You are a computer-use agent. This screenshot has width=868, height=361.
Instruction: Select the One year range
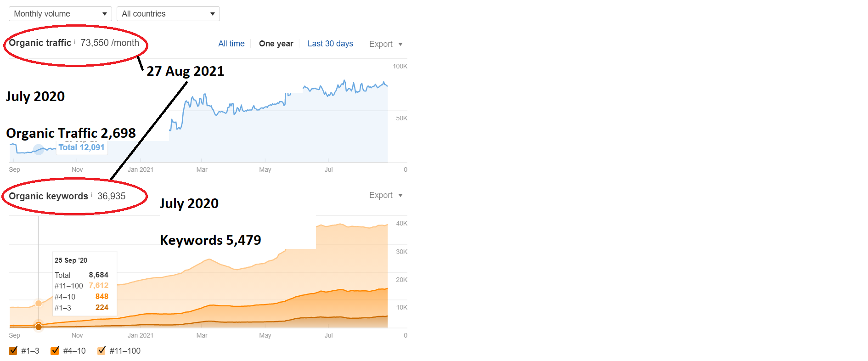click(276, 44)
